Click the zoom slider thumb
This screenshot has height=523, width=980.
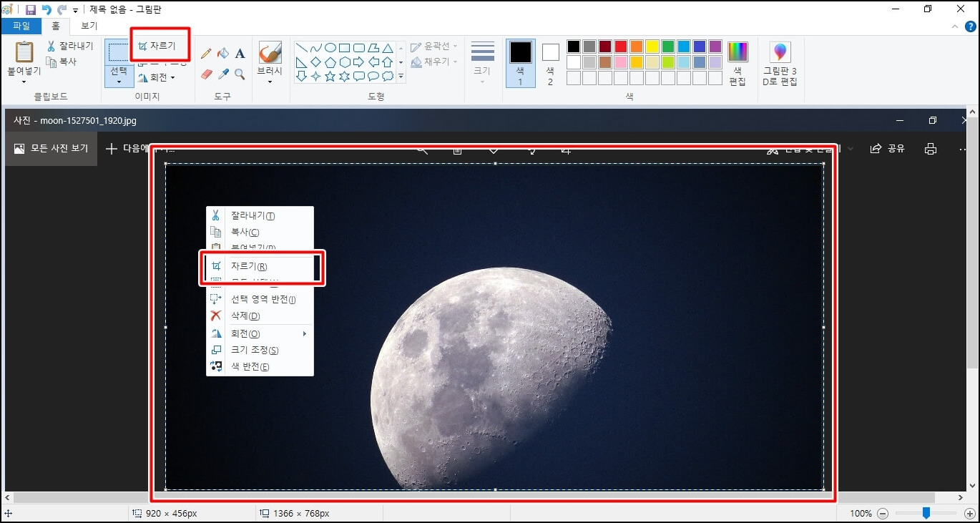click(926, 513)
